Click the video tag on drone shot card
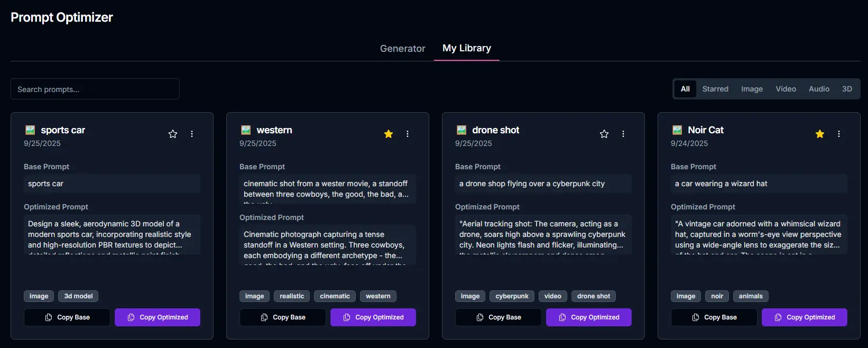The image size is (868, 348). (x=553, y=296)
